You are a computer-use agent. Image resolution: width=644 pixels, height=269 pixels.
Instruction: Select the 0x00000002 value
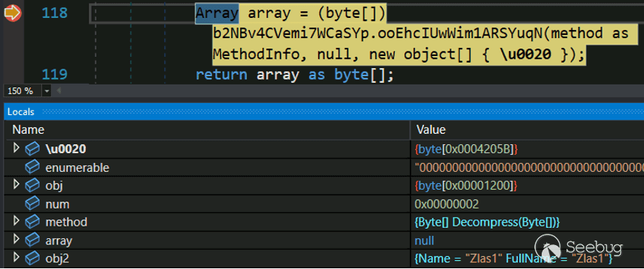pos(446,205)
